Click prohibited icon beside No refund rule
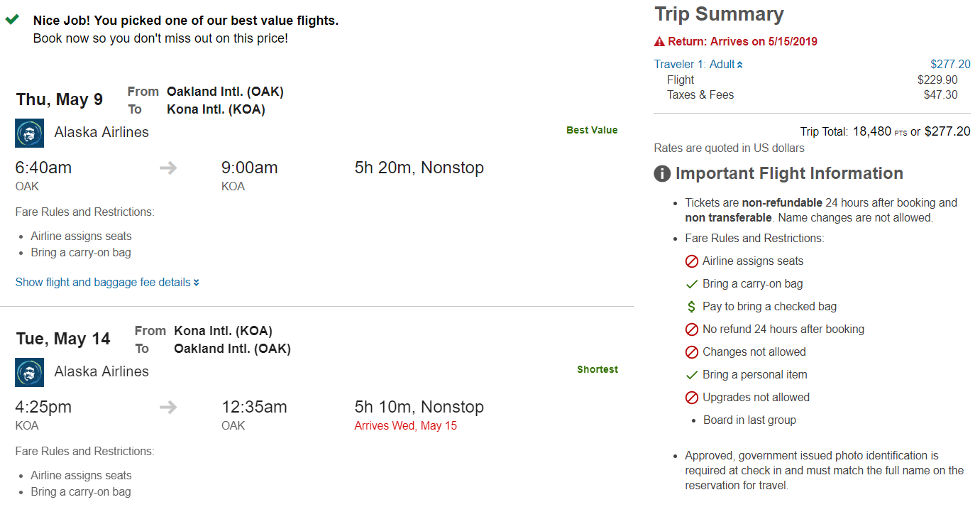Viewport: 980px width, 507px height. click(692, 329)
